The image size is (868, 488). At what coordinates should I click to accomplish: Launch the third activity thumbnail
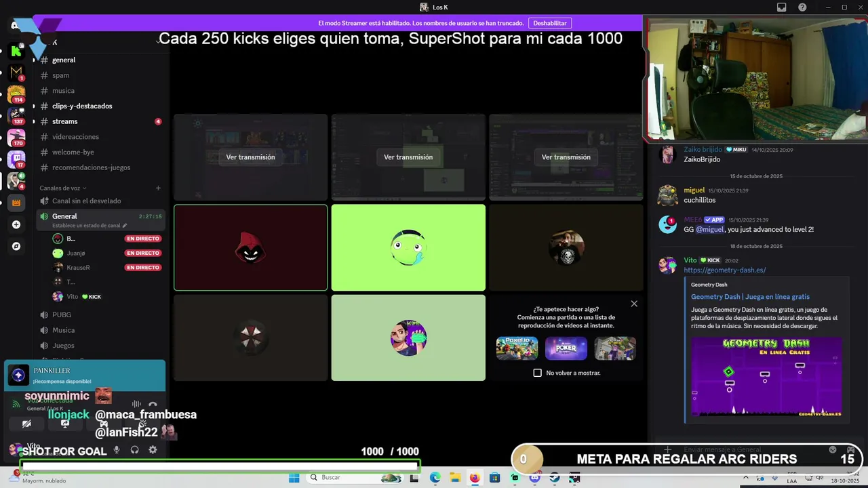(x=615, y=348)
